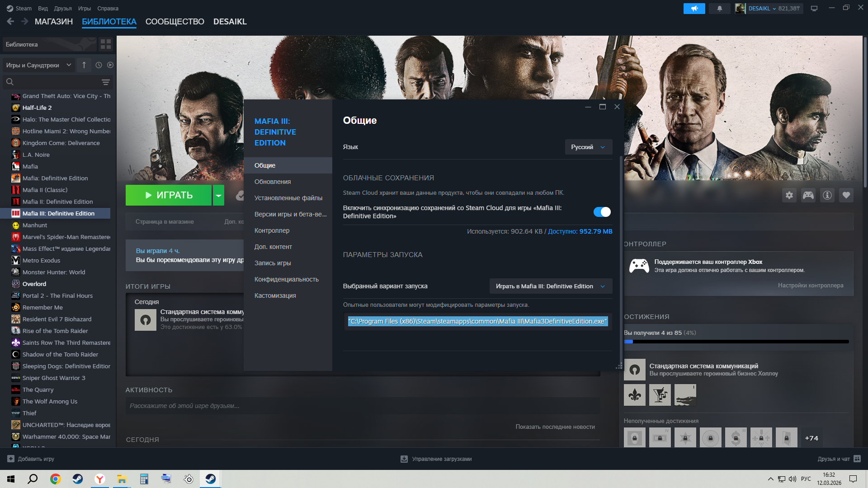Go to the МАГАЗИН tab
This screenshot has height=488, width=868.
coord(54,22)
